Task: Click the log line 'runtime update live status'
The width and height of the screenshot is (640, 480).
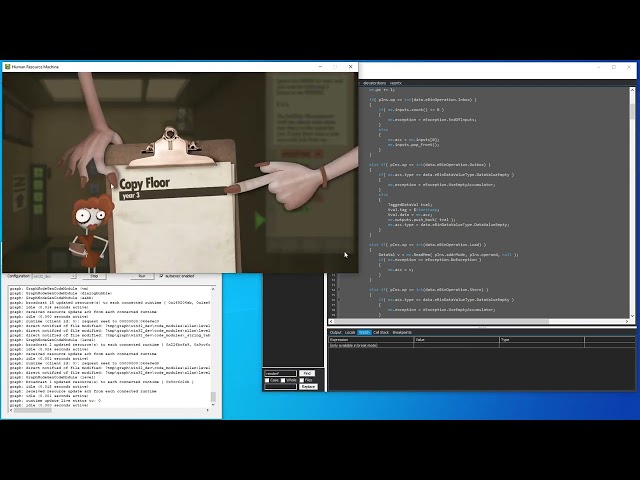Action: click(55, 400)
